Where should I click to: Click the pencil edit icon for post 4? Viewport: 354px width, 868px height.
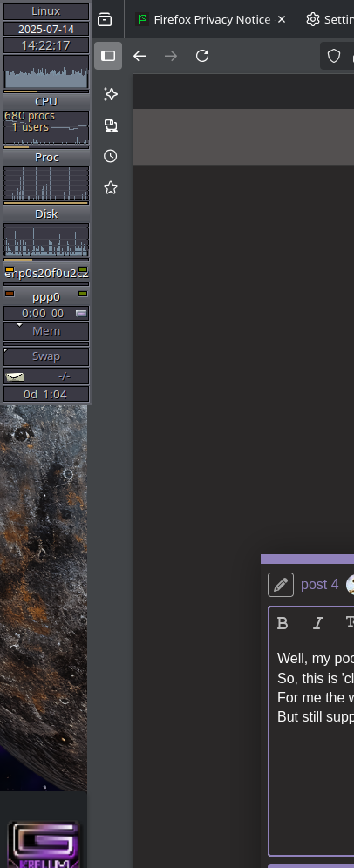pos(281,585)
